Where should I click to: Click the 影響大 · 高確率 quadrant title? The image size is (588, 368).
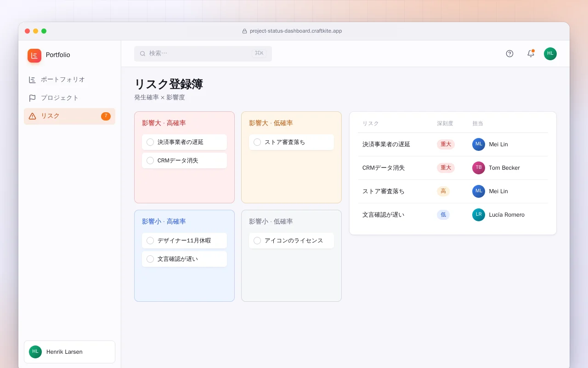tap(164, 123)
